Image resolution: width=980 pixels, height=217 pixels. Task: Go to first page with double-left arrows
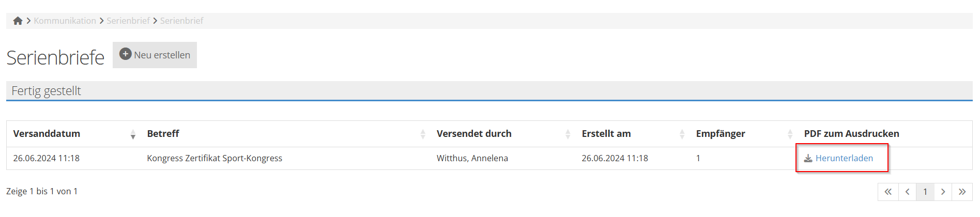(x=888, y=192)
